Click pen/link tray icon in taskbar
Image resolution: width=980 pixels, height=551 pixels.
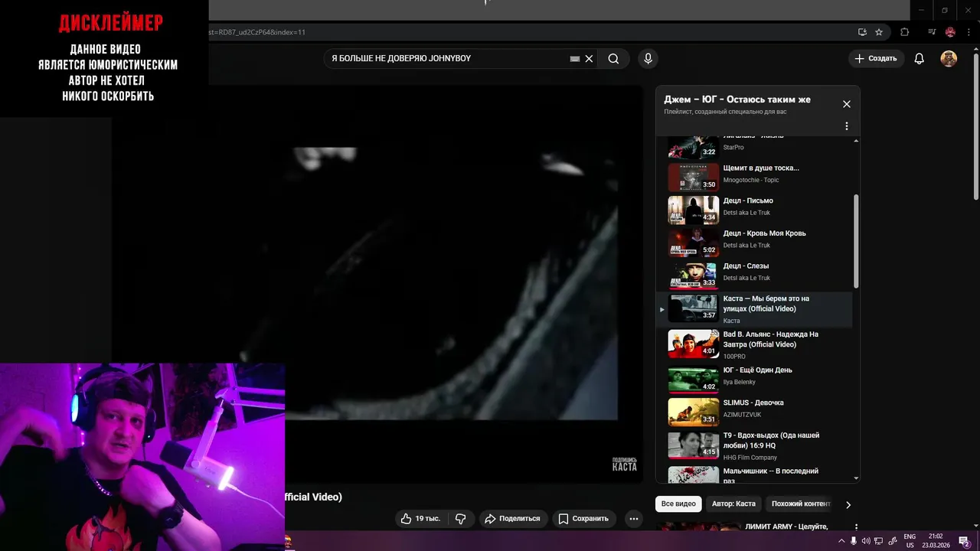pyautogui.click(x=892, y=541)
